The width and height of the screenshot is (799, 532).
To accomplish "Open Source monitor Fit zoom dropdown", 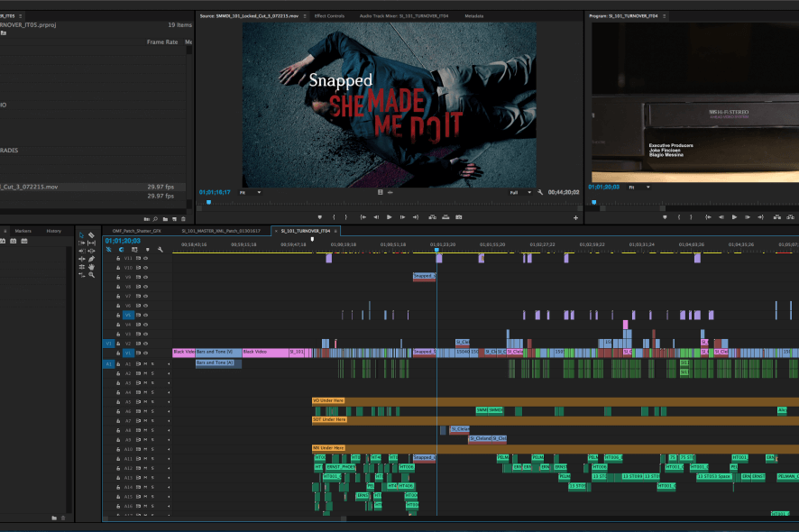I will click(x=250, y=193).
